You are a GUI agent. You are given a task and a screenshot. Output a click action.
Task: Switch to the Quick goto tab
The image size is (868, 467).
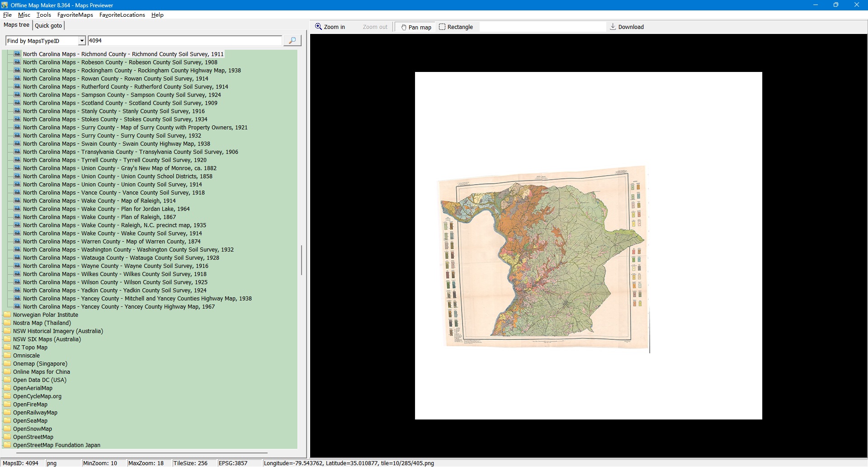[x=48, y=26]
